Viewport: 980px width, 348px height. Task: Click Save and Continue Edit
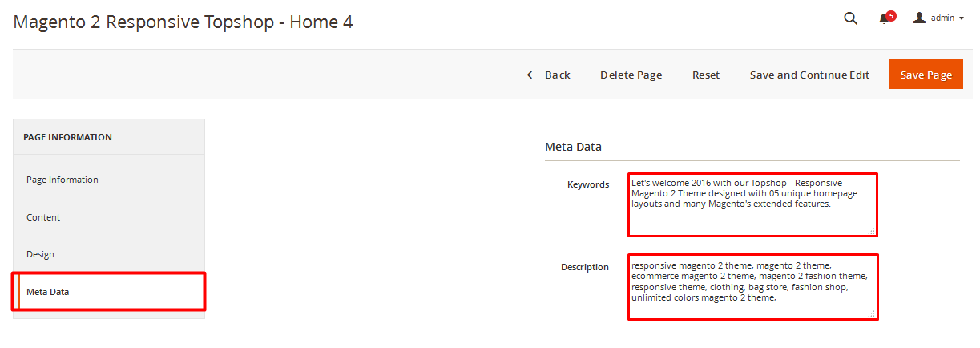coord(809,75)
